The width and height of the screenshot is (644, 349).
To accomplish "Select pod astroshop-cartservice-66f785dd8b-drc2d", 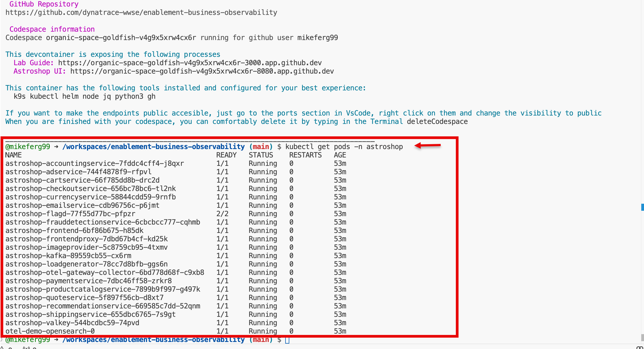I will tap(82, 180).
